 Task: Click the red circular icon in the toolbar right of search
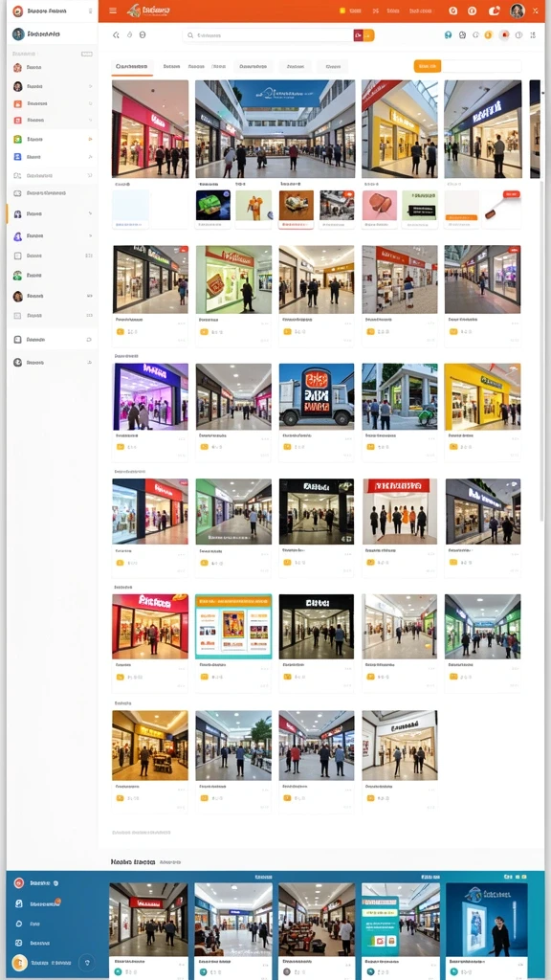coord(504,35)
